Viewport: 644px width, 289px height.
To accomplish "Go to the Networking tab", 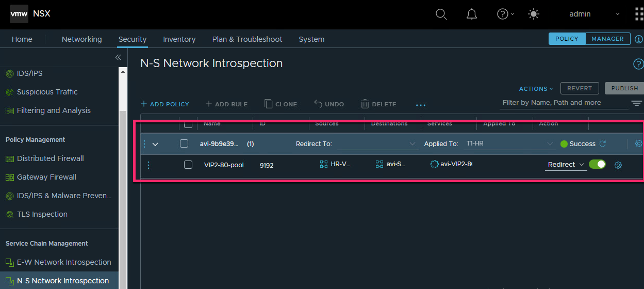I will click(82, 39).
